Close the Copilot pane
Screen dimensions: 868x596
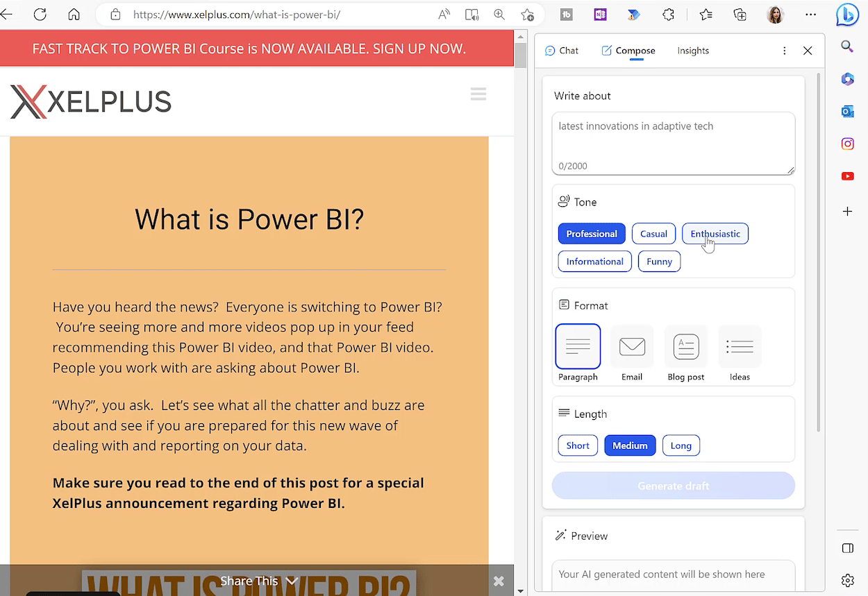tap(808, 51)
